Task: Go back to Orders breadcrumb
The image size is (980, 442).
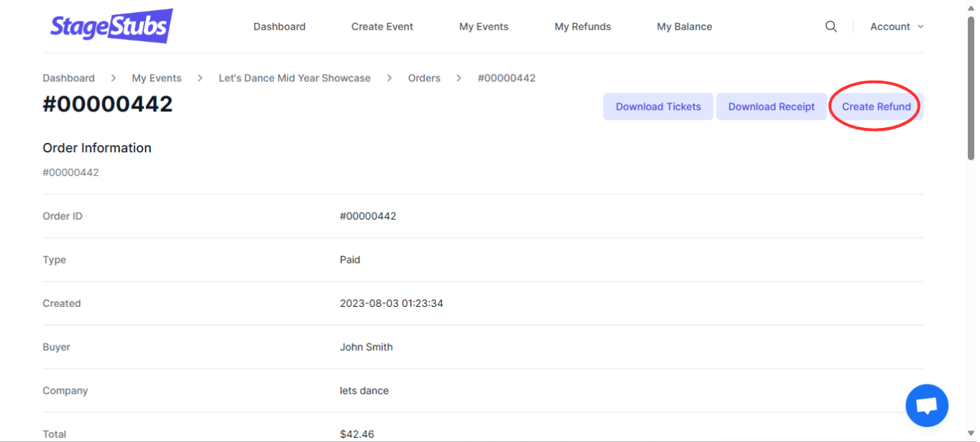Action: [x=424, y=78]
